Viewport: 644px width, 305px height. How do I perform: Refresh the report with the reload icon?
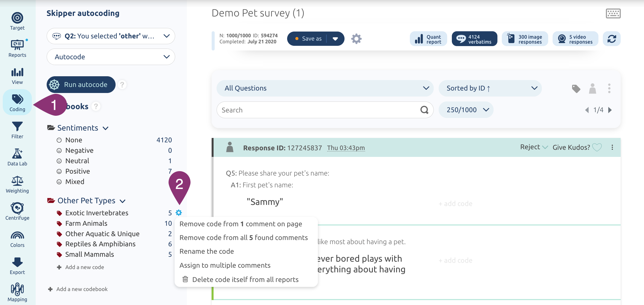click(612, 39)
